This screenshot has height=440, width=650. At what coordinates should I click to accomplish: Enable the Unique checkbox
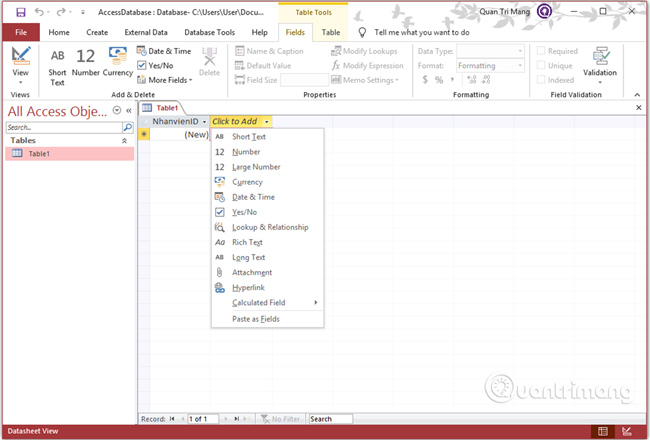pos(541,66)
